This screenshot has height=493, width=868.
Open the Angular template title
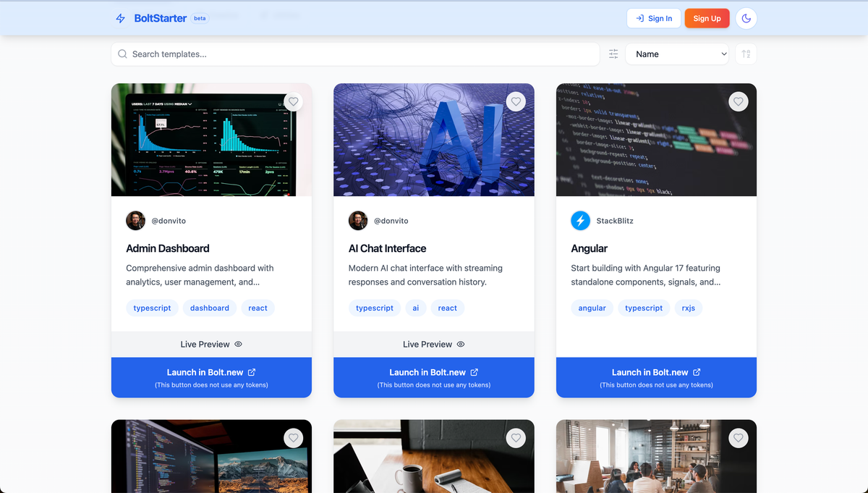[590, 248]
